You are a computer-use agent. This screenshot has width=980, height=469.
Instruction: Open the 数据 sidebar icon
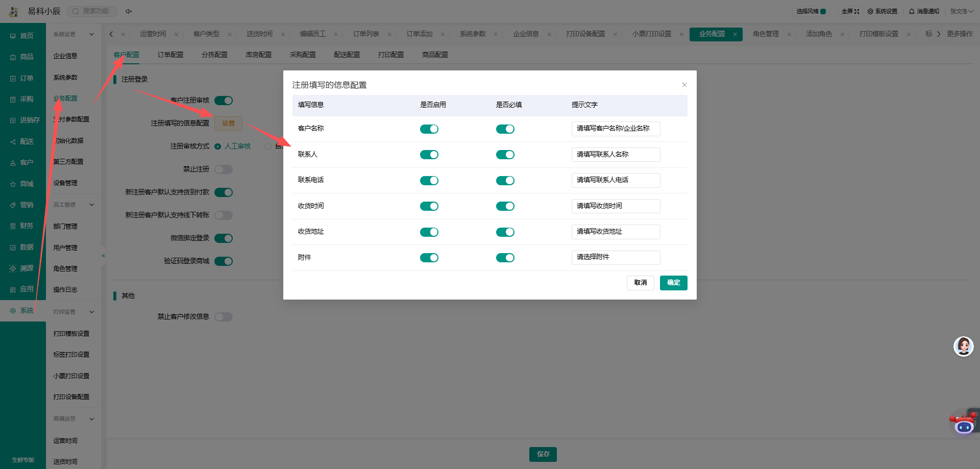(x=13, y=248)
